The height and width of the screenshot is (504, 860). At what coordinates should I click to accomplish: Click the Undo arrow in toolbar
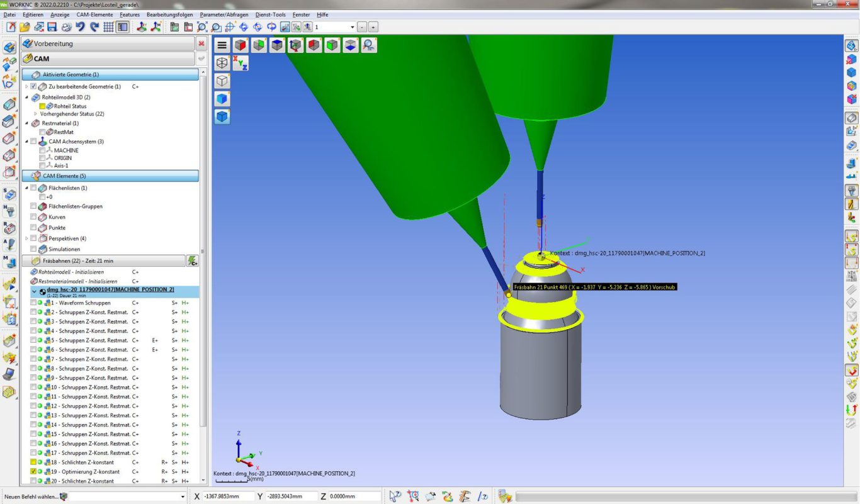[80, 27]
